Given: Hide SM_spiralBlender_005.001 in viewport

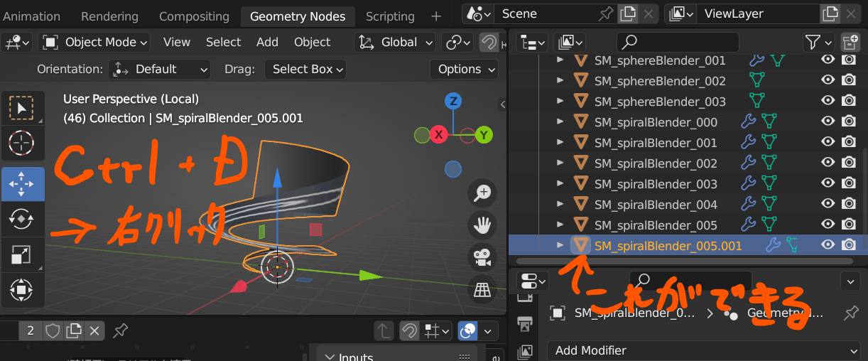Looking at the screenshot, I should 828,245.
